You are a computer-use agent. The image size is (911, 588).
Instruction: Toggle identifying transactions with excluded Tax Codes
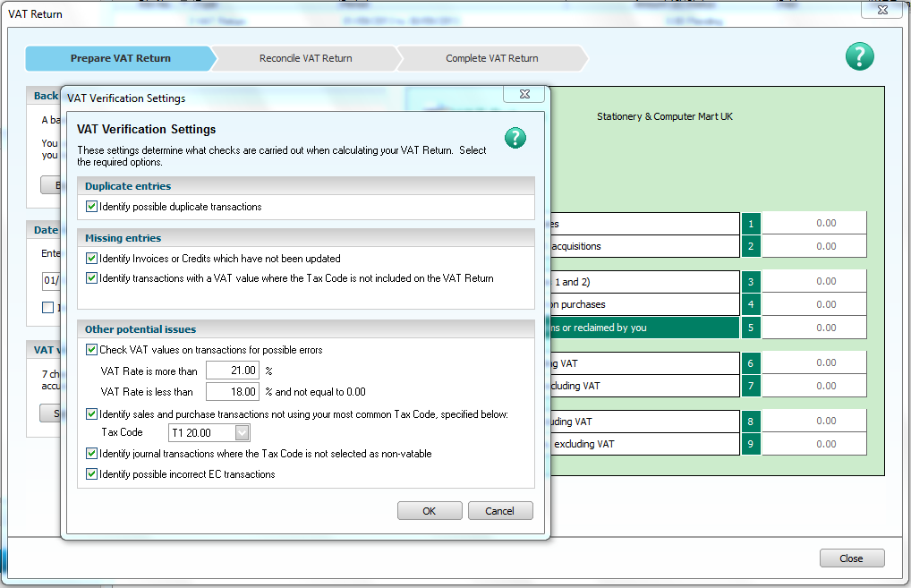pos(91,277)
